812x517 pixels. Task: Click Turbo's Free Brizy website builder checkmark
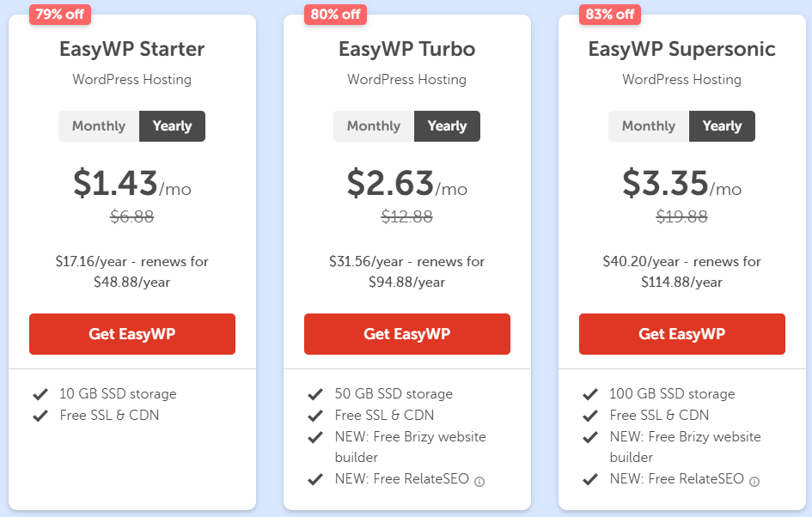pyautogui.click(x=314, y=437)
